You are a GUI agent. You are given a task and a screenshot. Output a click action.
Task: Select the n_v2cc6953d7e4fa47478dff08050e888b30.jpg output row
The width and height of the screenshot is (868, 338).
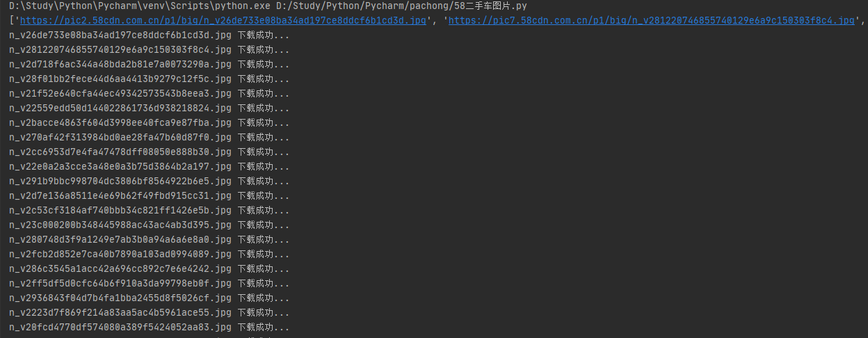tap(150, 152)
